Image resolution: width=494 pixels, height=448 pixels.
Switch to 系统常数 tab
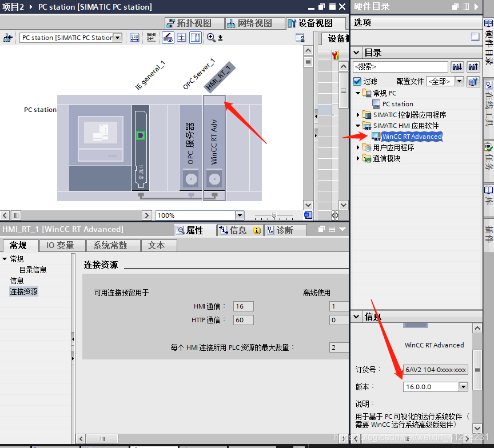(113, 245)
